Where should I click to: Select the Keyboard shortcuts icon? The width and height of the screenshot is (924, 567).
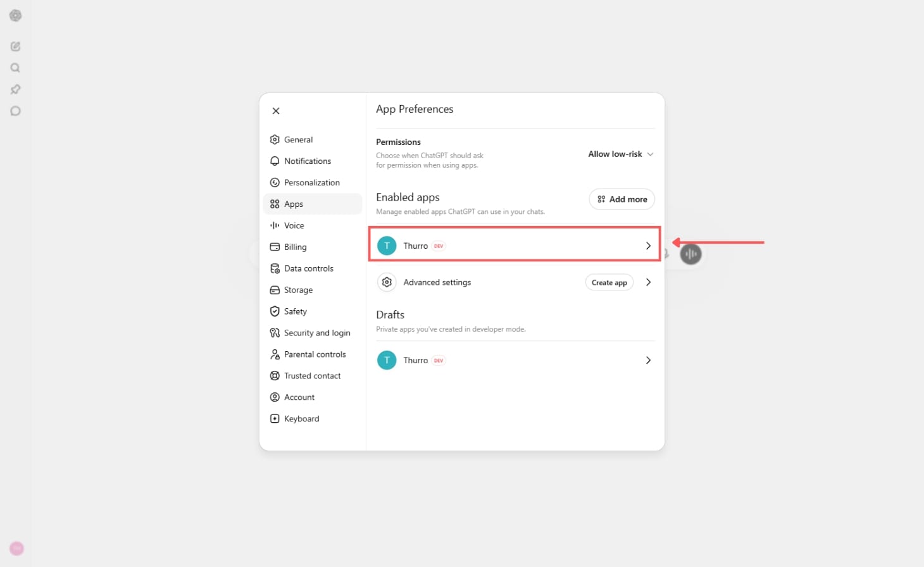[275, 419]
